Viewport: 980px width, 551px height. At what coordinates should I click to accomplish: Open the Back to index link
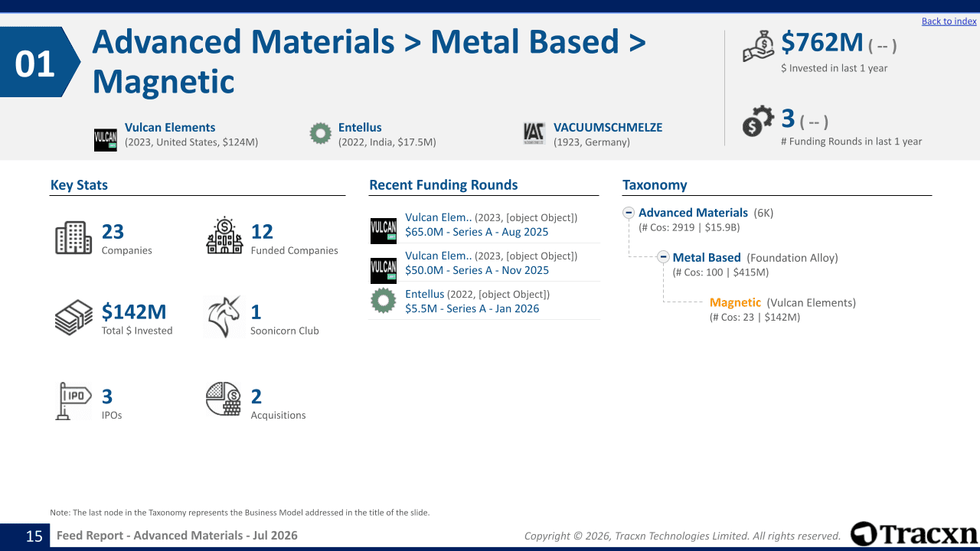coord(949,21)
